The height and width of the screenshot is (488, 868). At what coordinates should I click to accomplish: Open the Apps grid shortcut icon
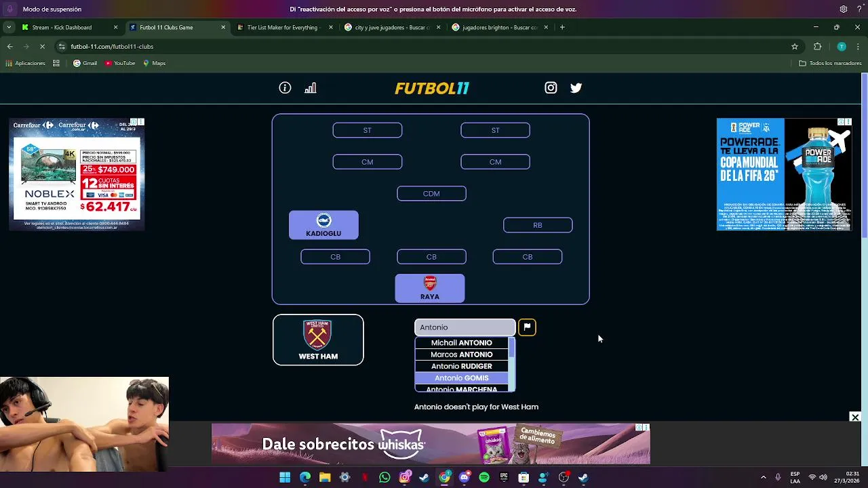point(56,63)
